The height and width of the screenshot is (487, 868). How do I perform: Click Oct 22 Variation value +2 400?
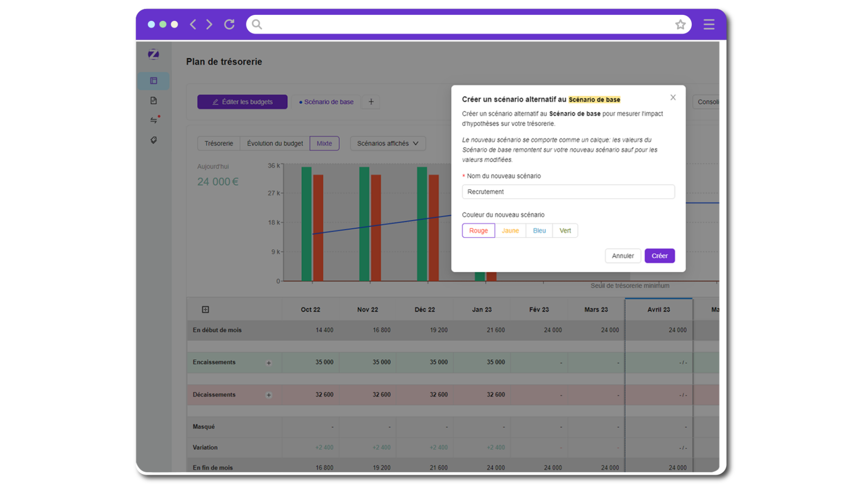click(325, 448)
